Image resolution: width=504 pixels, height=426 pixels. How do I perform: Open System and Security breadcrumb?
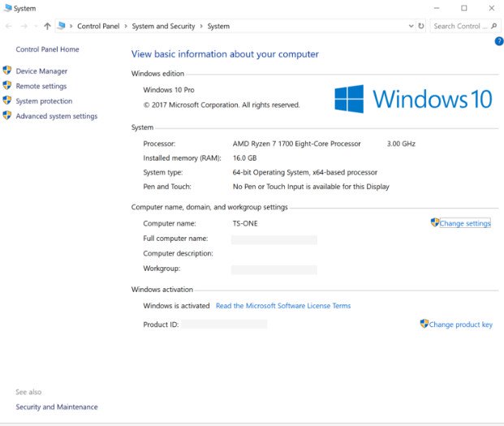click(x=163, y=26)
